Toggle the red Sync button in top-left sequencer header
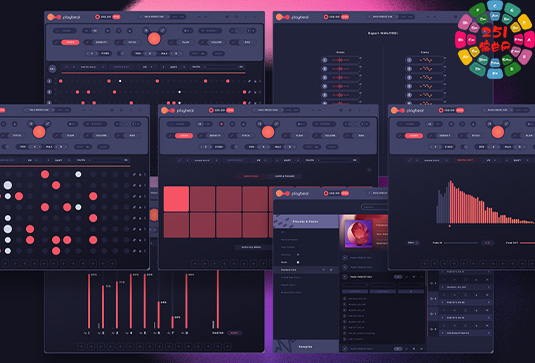This screenshot has width=535, height=363. (x=116, y=17)
